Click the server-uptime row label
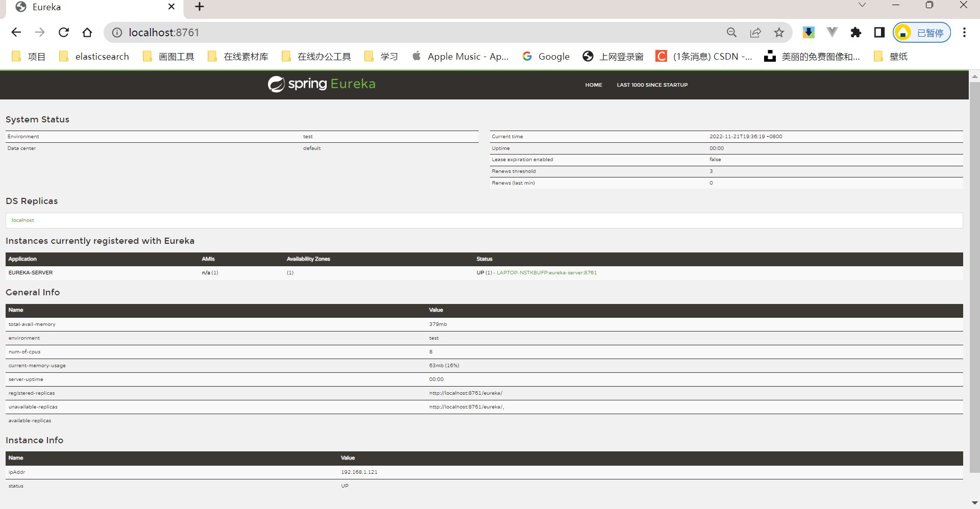The image size is (980, 509). [x=26, y=379]
